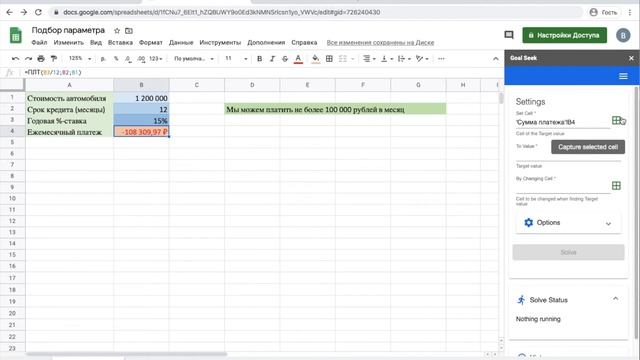Select column C header
Viewport: 640px width, 360px height.
pos(197,85)
